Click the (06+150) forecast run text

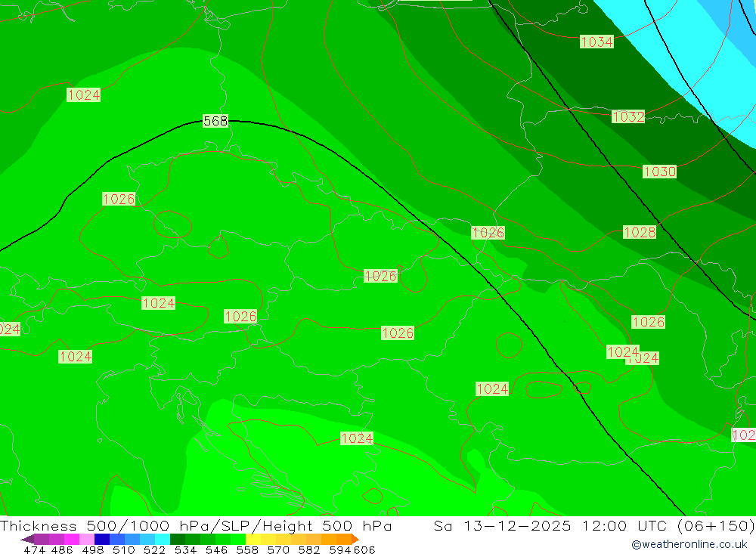tap(716, 525)
